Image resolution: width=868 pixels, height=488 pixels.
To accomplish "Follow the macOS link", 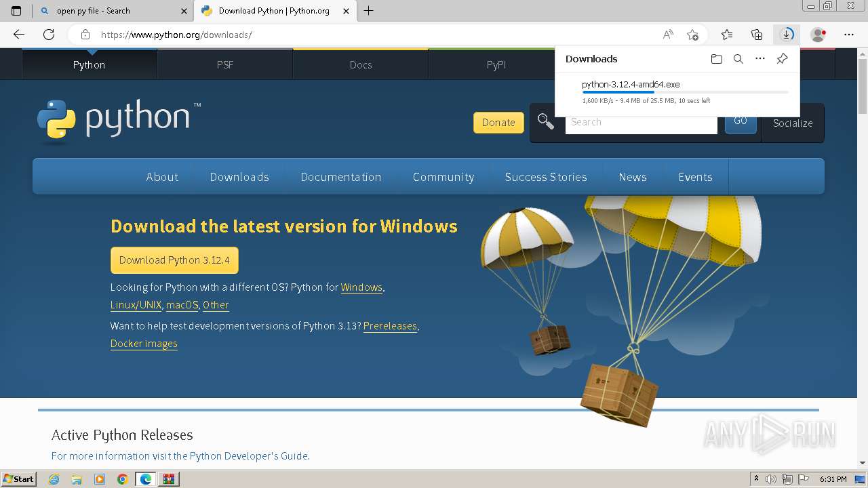I will [x=182, y=305].
